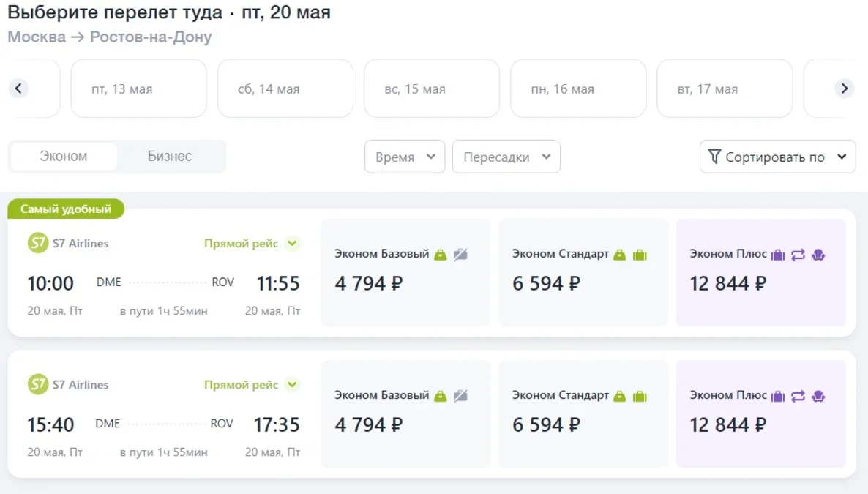Expand Прямой рейс details for 15:40 flight
Screen dimensions: 868x494
coord(292,385)
